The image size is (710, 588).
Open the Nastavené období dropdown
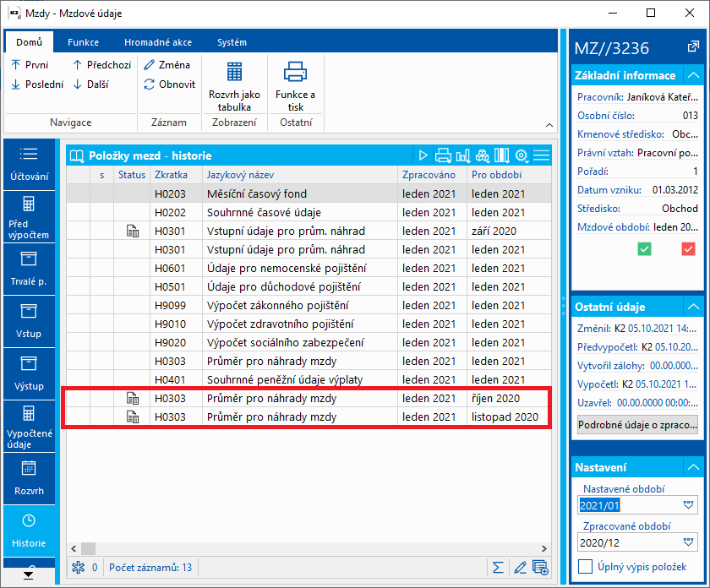point(688,504)
